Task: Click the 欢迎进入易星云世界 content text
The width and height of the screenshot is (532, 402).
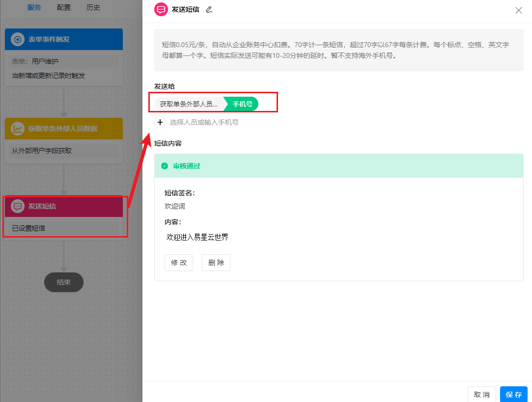Action: click(x=197, y=237)
